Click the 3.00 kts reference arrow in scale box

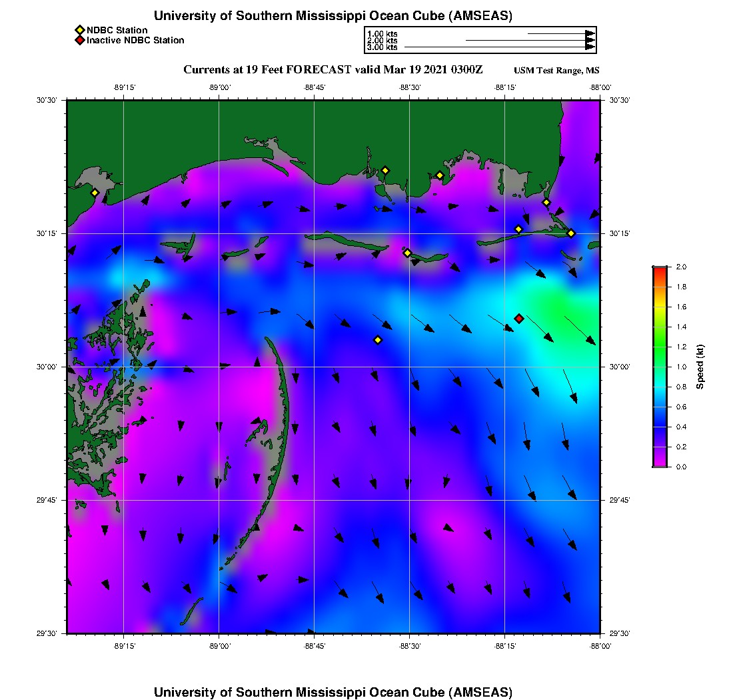pos(498,47)
